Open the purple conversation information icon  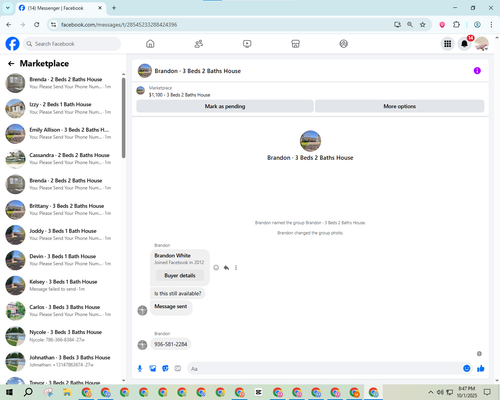point(477,71)
